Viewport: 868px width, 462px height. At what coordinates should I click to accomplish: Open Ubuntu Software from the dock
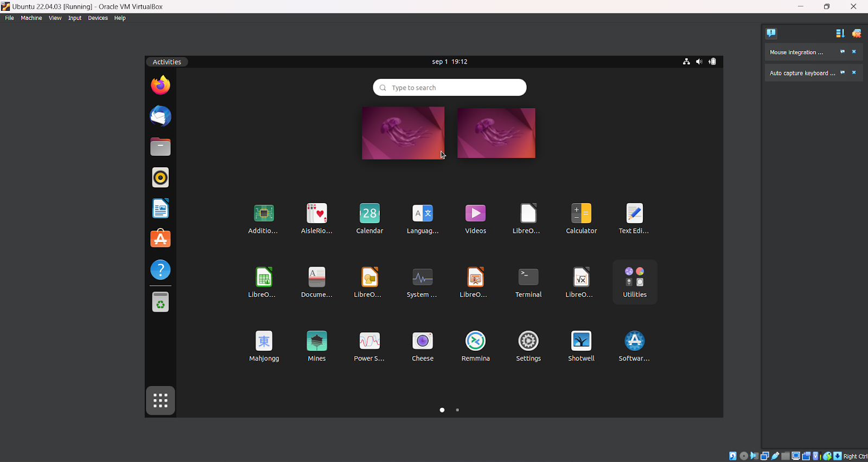point(161,239)
